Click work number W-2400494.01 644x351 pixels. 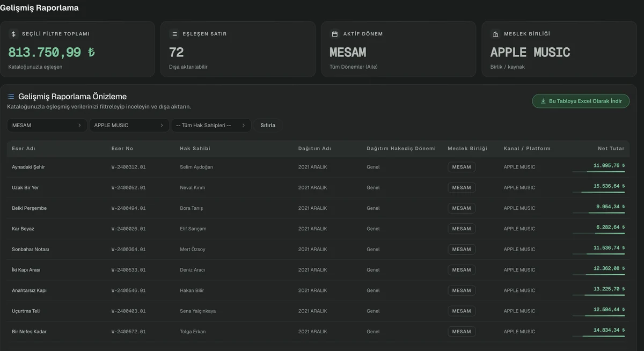point(129,208)
